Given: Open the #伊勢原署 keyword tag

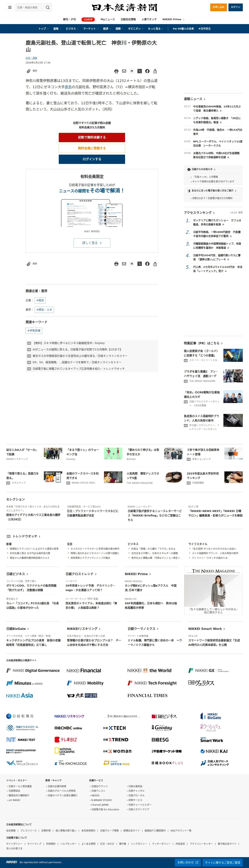Looking at the screenshot, I should (x=34, y=331).
